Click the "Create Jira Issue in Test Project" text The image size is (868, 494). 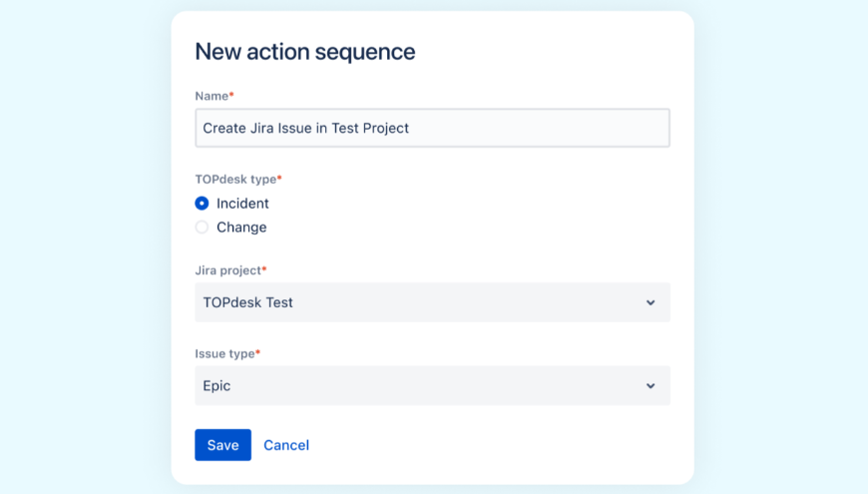point(305,129)
